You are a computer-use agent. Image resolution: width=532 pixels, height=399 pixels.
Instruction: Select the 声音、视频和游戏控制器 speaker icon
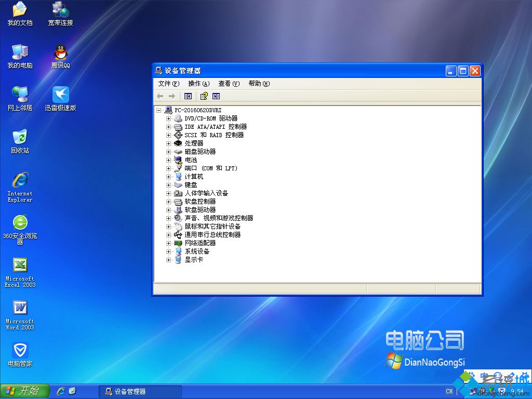click(178, 218)
